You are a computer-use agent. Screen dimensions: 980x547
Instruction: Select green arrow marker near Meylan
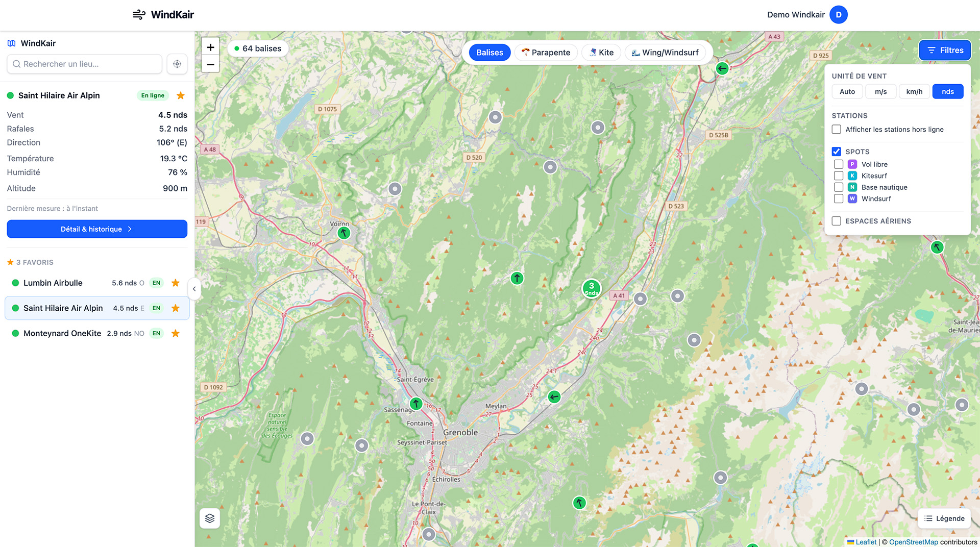point(554,396)
